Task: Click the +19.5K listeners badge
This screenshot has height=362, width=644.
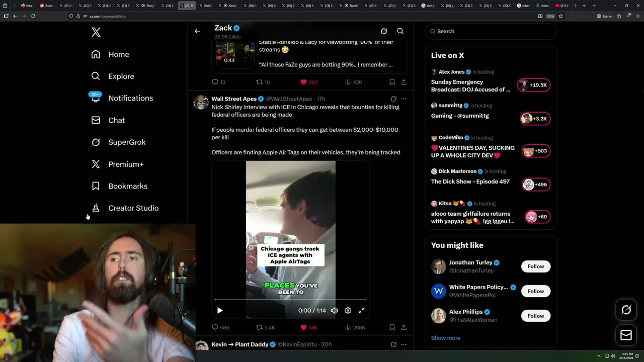Action: [x=534, y=85]
